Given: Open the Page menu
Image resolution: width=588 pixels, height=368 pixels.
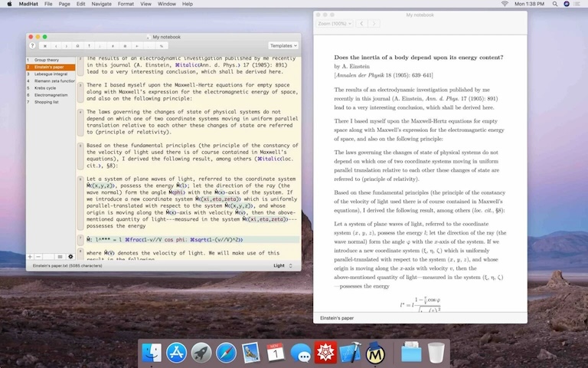Looking at the screenshot, I should (x=64, y=4).
